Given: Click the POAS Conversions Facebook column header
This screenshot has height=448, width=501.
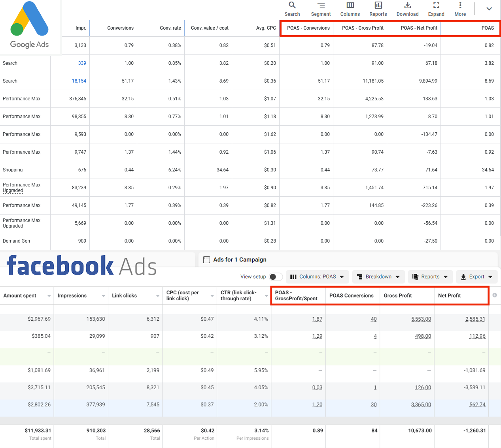Looking at the screenshot, I should click(x=351, y=296).
